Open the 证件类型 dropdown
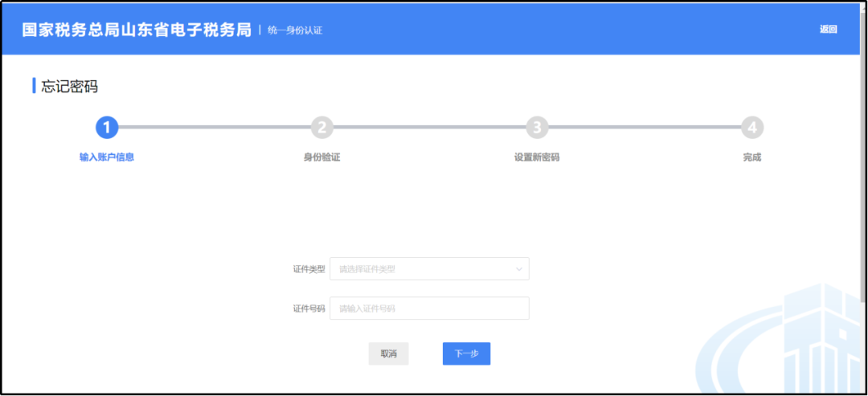The image size is (868, 396). 429,269
